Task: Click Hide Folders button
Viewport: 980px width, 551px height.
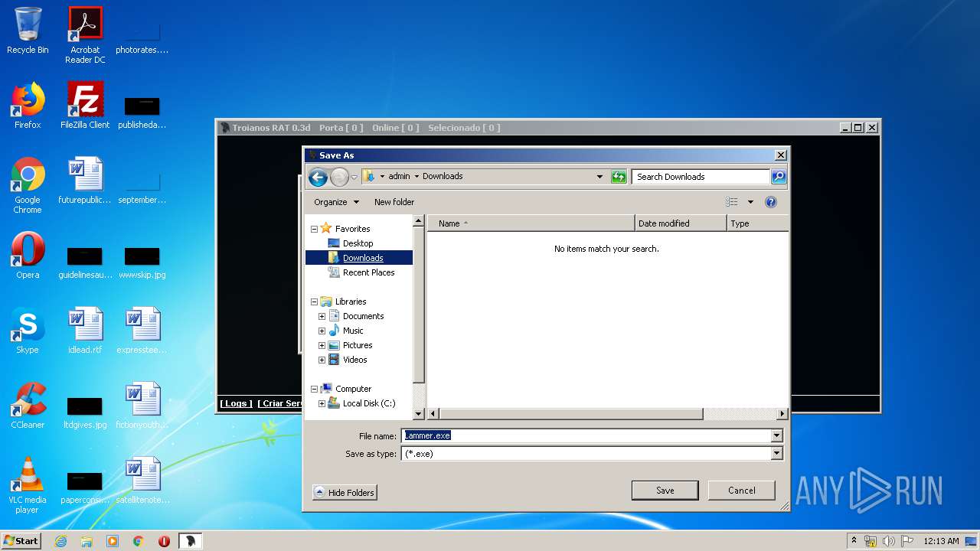Action: [345, 493]
